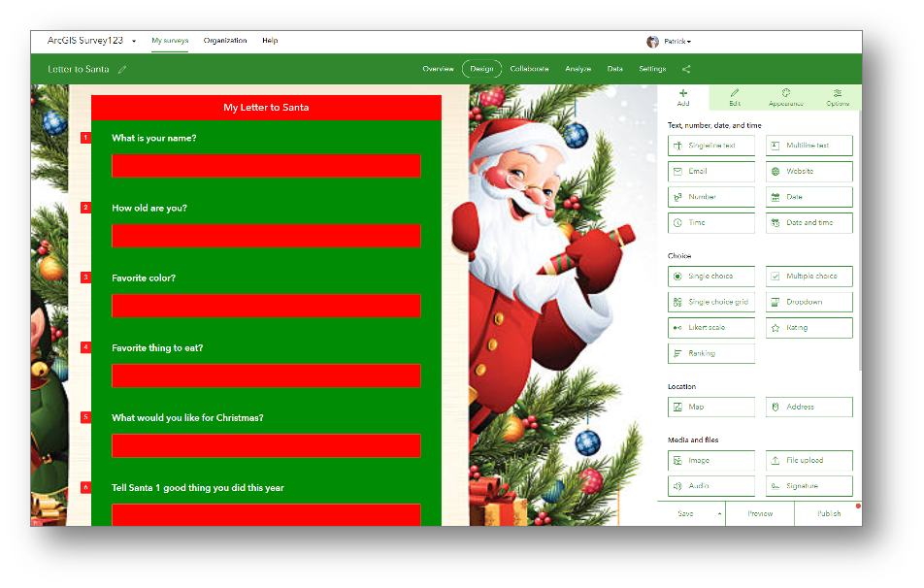Add a Website question

(809, 172)
